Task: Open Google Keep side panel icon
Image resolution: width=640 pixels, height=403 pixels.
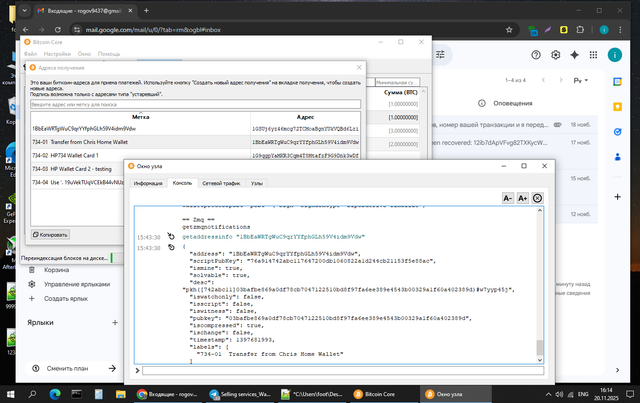Action: 618,107
